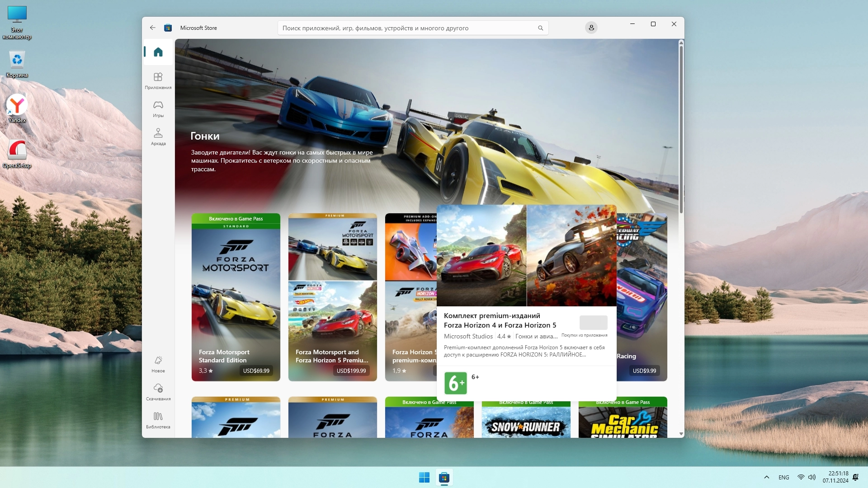Click the back arrow in Store header
The width and height of the screenshot is (868, 488).
[153, 28]
